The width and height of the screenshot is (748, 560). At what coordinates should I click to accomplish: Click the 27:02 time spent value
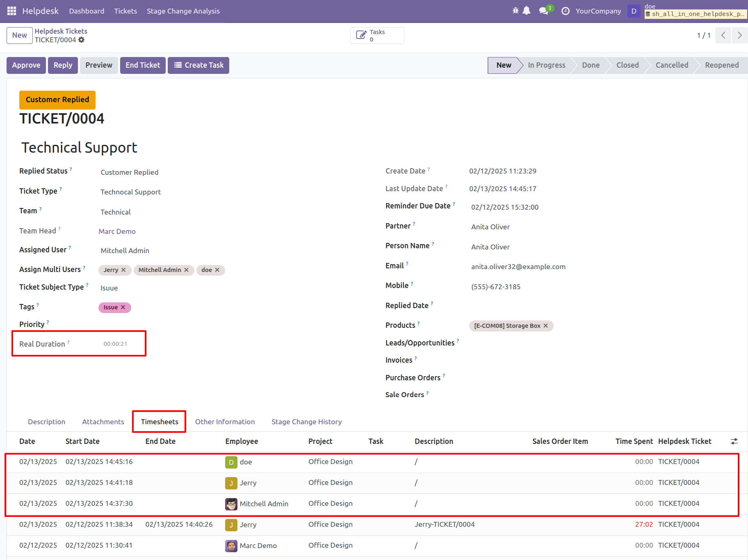tap(644, 524)
